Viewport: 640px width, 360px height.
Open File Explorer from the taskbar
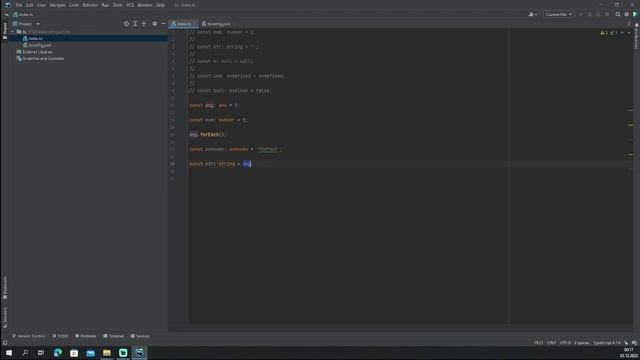(x=107, y=353)
